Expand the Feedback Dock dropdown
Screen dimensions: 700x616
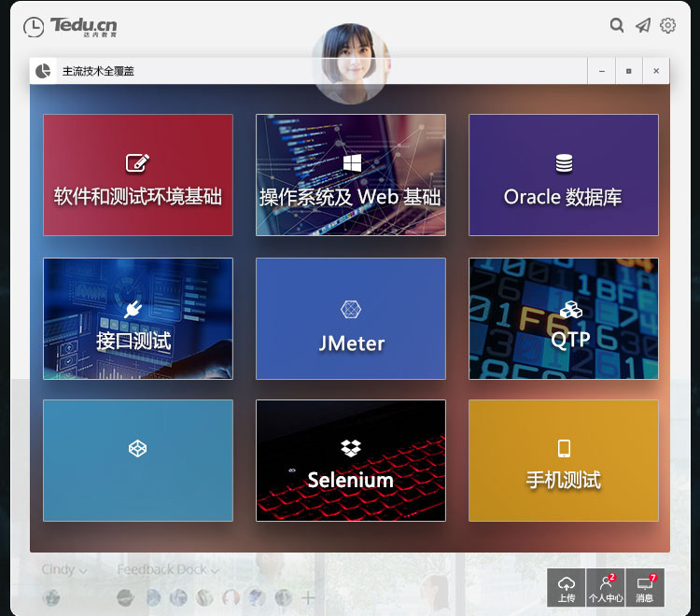coord(168,569)
